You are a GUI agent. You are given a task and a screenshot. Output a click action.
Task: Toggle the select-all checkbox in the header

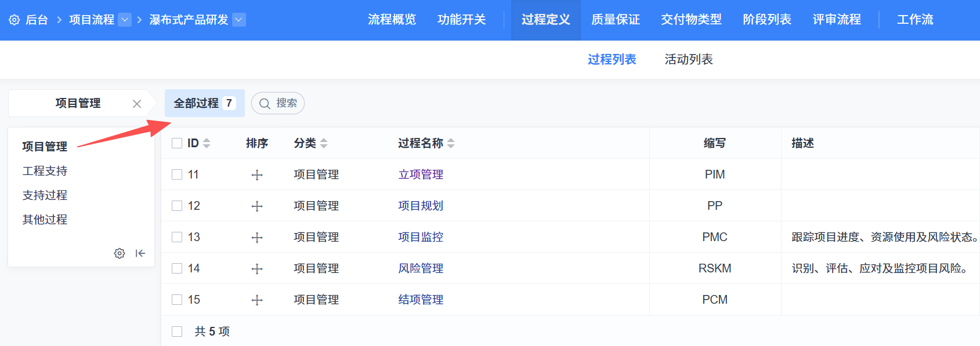[x=177, y=143]
